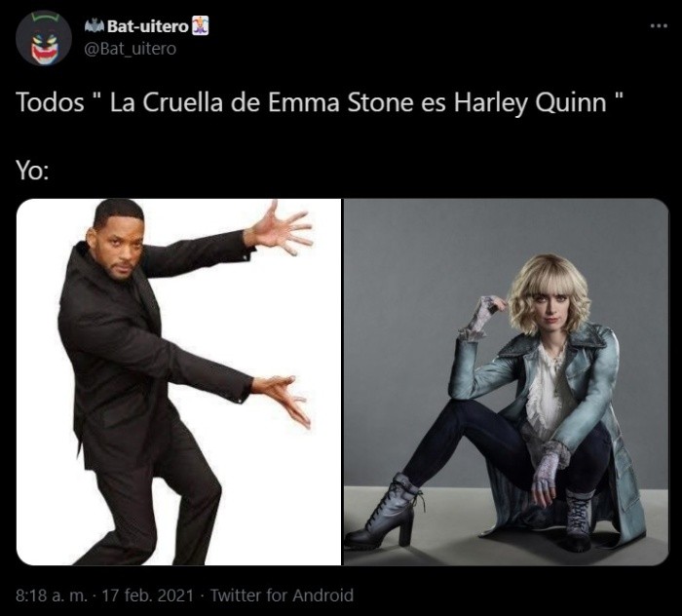
Task: Open the left photo of man in black suit
Action: pos(178,382)
